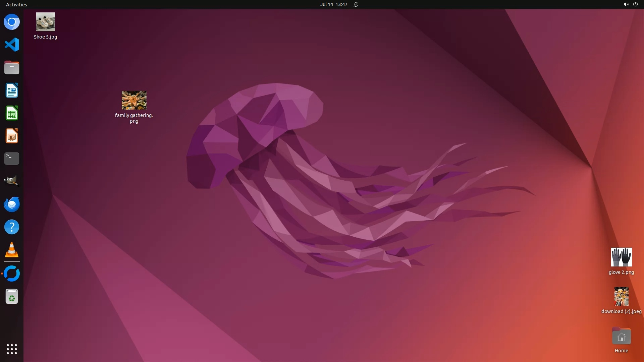This screenshot has height=362, width=644.
Task: Launch LibreOffice Writer from dock
Action: point(12,90)
